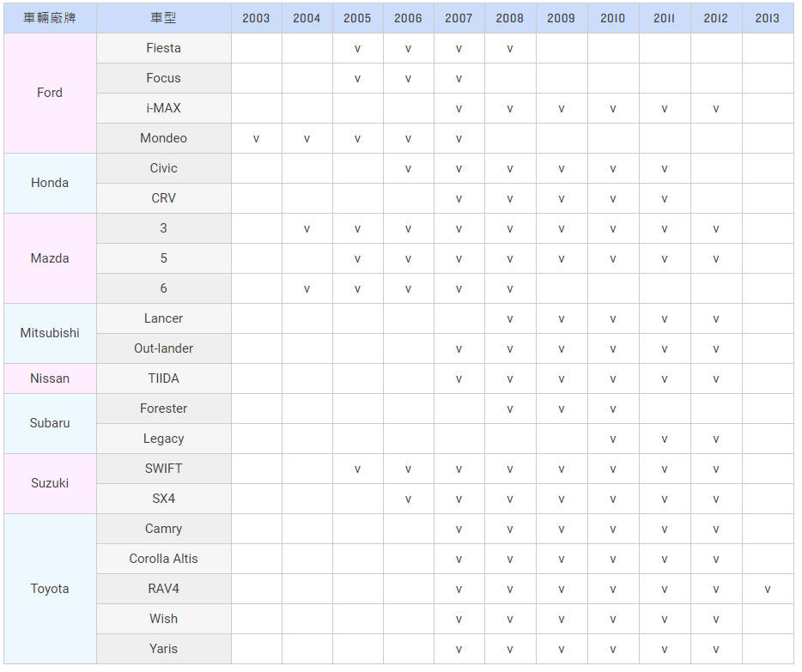Click the i-MAX 2012 check mark
802x672 pixels.
point(716,108)
